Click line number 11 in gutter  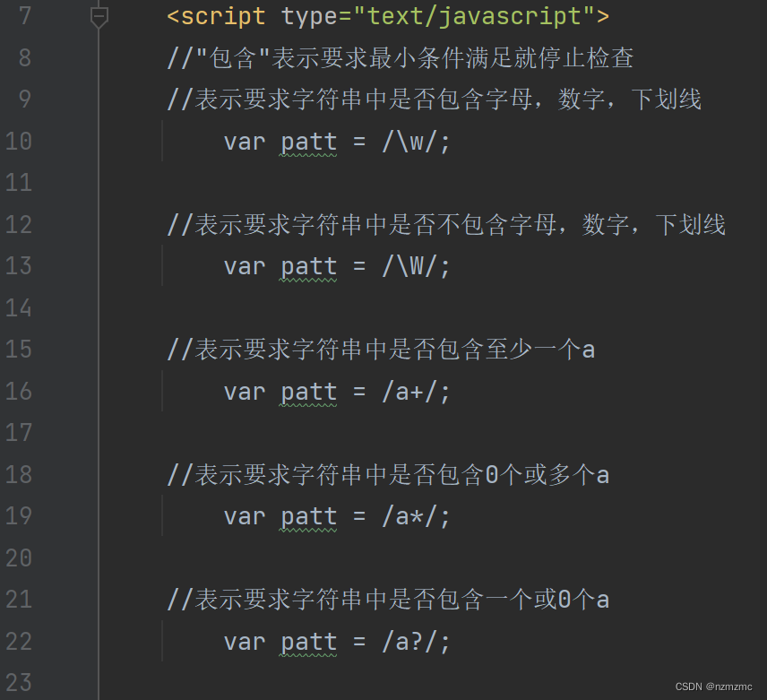(x=19, y=183)
